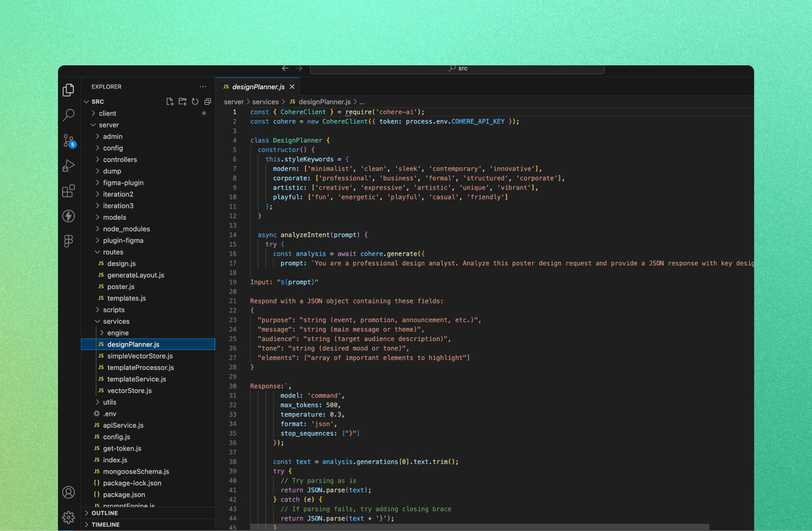Open templates.js file
The image size is (812, 531).
click(x=148, y=298)
